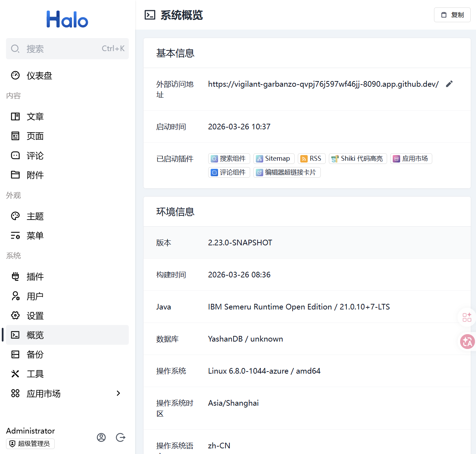Click the pink translate floating icon

(x=467, y=342)
